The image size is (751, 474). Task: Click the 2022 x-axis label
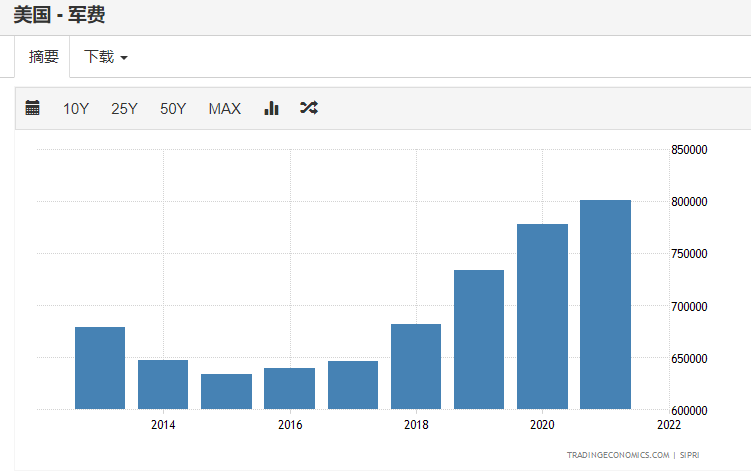tap(669, 425)
